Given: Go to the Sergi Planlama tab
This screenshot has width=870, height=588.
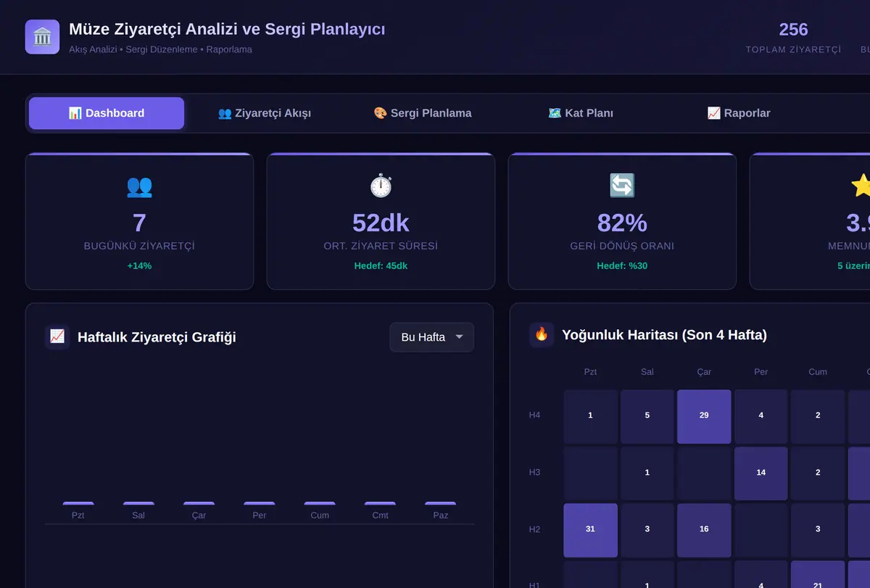Looking at the screenshot, I should click(423, 113).
